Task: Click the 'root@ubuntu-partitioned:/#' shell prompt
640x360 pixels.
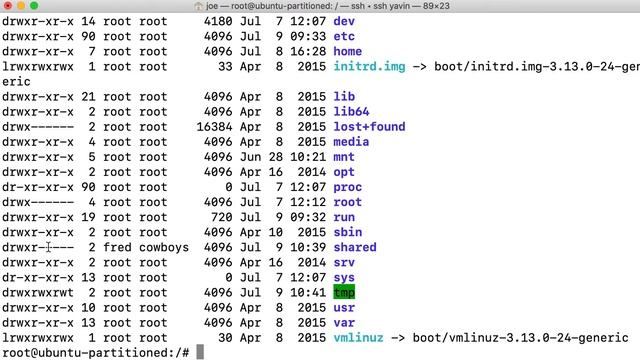Action: pyautogui.click(x=96, y=353)
